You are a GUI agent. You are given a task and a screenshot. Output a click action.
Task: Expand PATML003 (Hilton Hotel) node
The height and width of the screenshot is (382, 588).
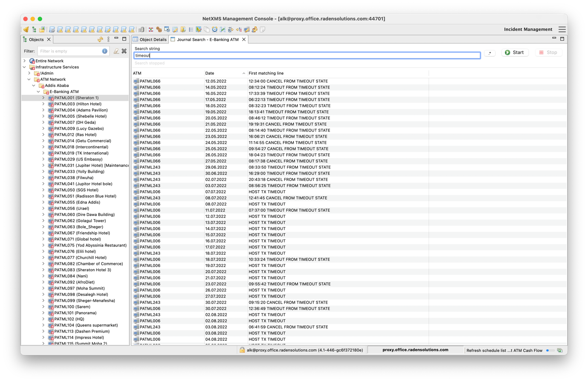coord(43,104)
